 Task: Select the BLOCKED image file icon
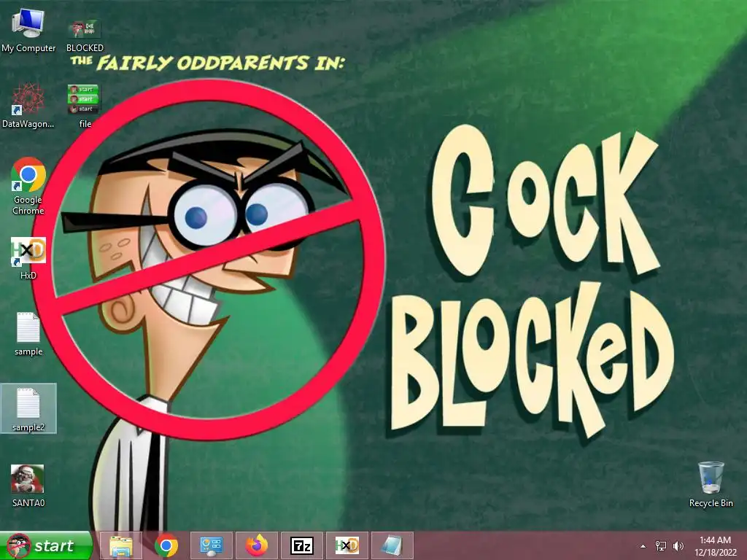tap(85, 34)
